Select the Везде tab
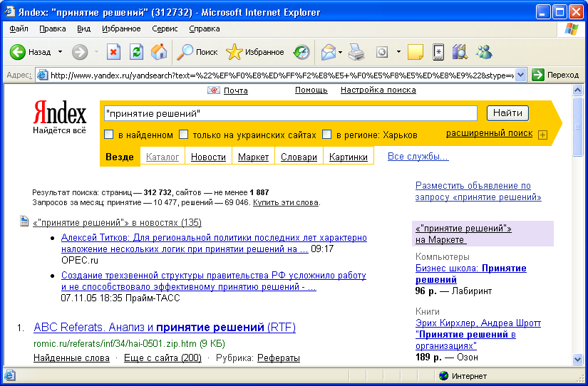588x386 pixels. [x=120, y=157]
